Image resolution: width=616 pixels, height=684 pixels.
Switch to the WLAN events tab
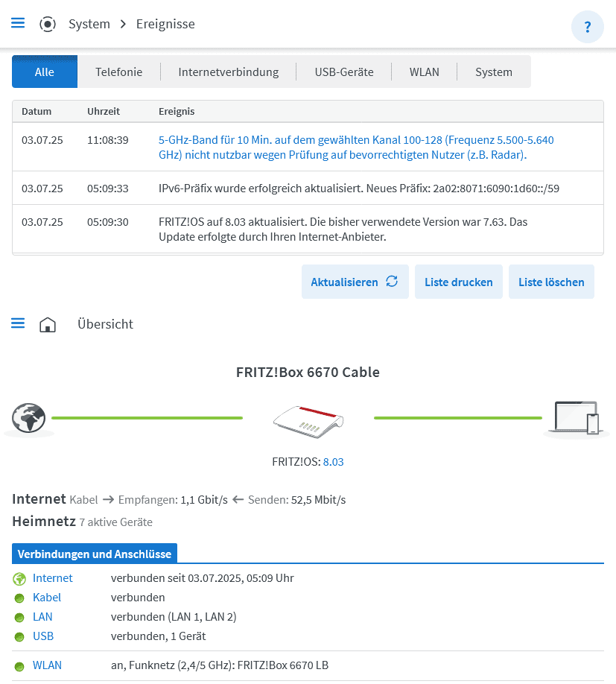pos(424,72)
